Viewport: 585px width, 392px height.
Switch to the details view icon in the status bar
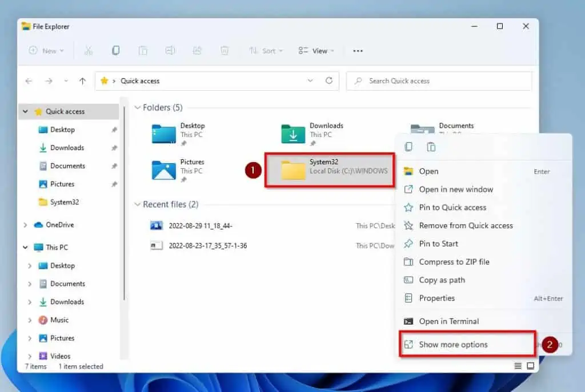[x=518, y=366]
